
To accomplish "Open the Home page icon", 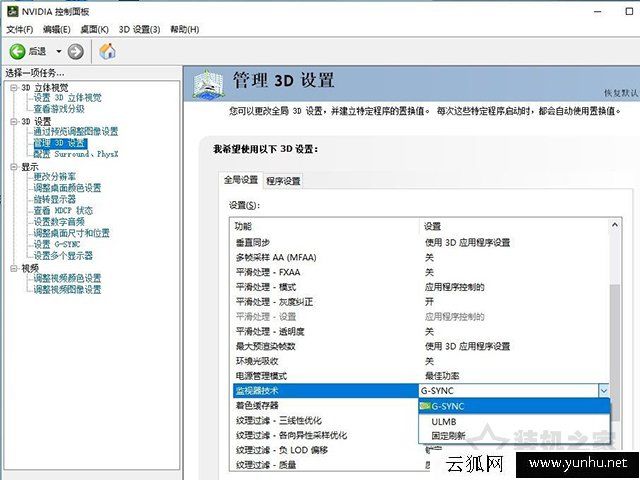I will pos(107,51).
